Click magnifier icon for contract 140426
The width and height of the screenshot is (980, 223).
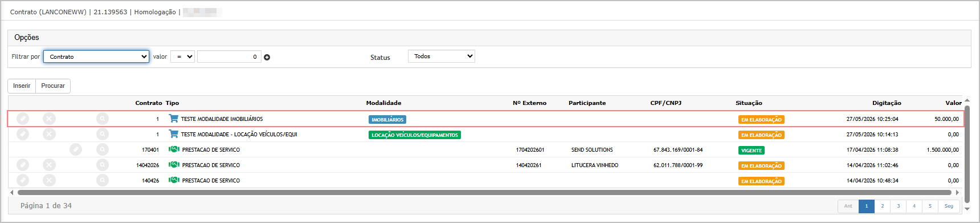coord(103,180)
